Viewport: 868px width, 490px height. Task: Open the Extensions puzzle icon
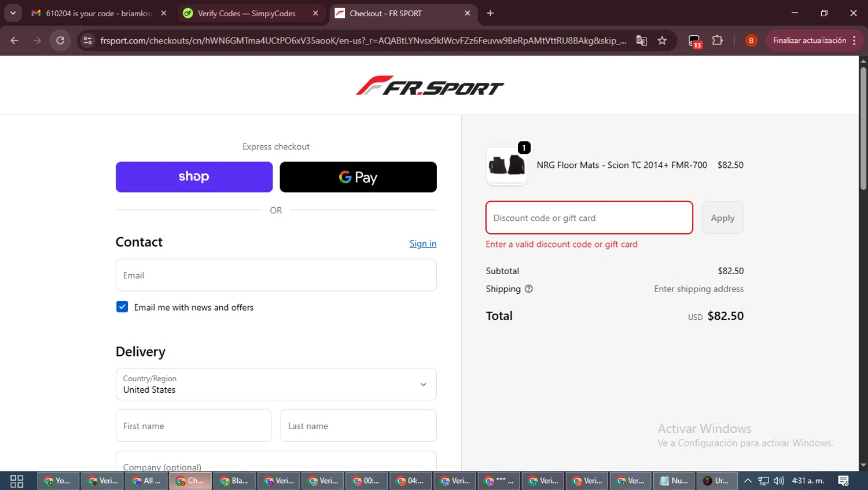click(x=718, y=40)
